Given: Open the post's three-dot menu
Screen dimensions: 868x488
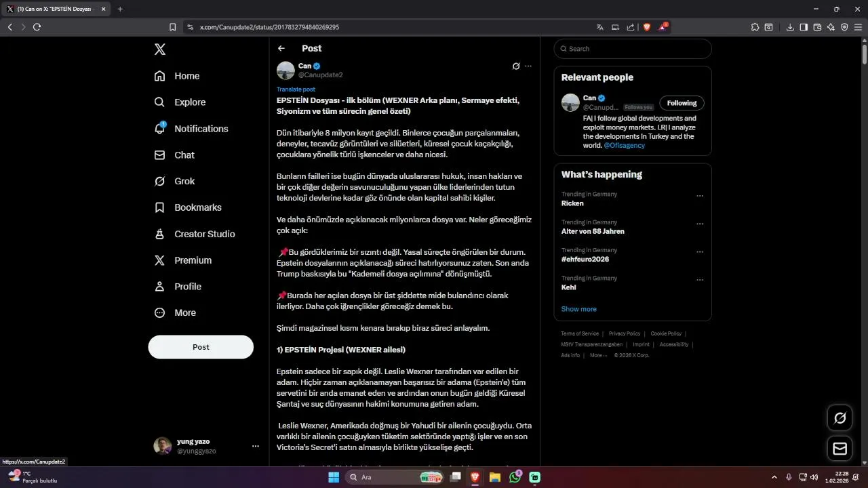Looking at the screenshot, I should click(x=528, y=66).
